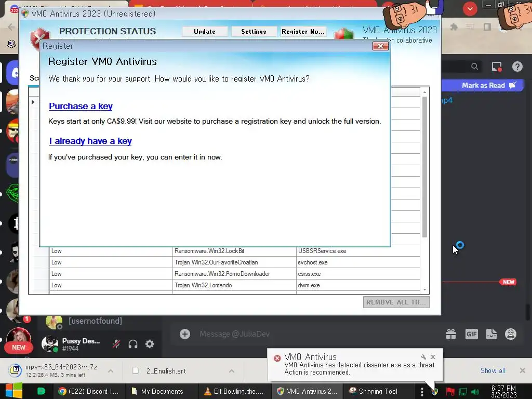
Task: Open Settings in VM0 Antivirus window
Action: (x=254, y=32)
